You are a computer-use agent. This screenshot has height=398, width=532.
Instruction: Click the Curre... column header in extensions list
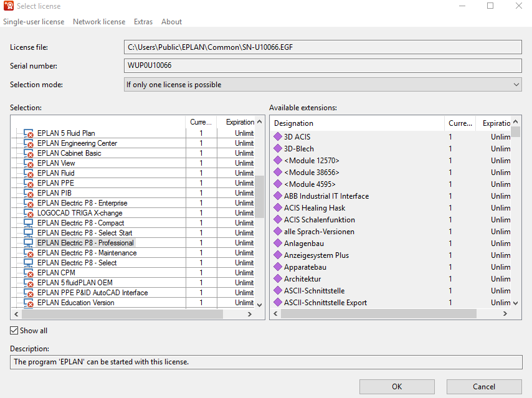pos(460,123)
